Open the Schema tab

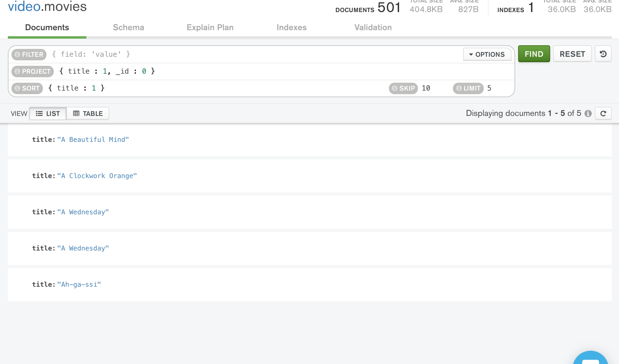click(129, 27)
